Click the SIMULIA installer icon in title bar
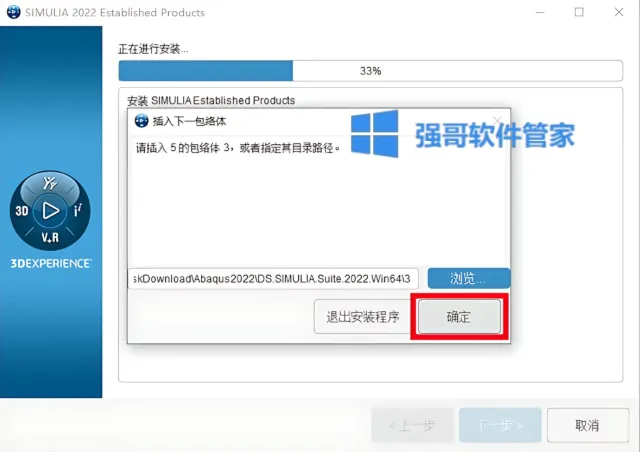This screenshot has width=641, height=452. (13, 12)
